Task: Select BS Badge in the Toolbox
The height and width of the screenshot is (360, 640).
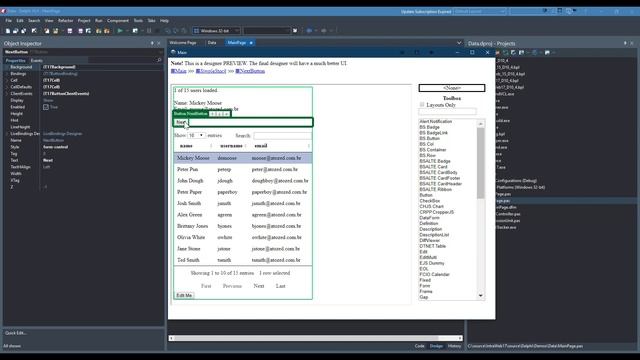Action: (x=429, y=127)
